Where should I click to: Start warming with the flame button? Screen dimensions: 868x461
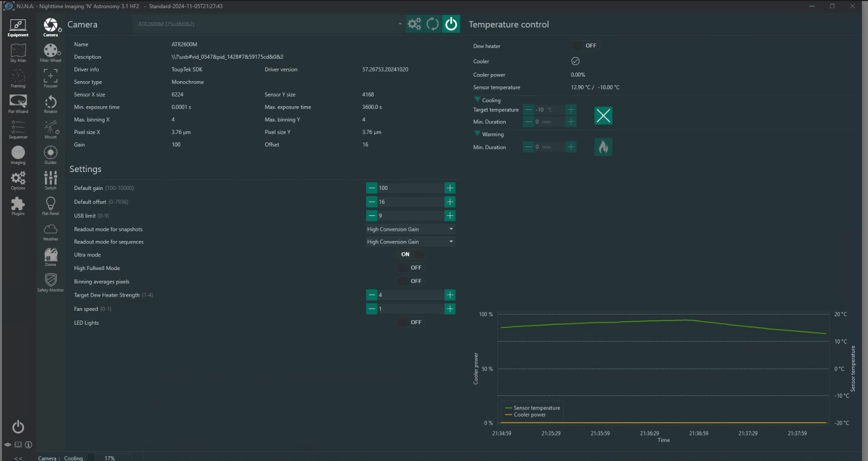[x=603, y=147]
